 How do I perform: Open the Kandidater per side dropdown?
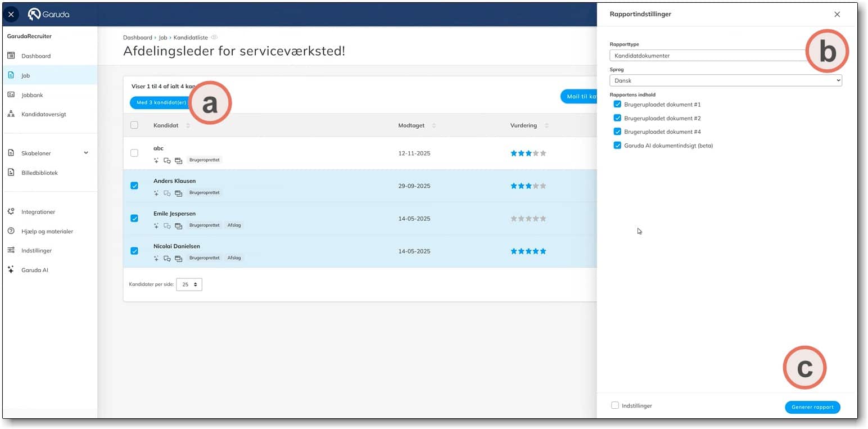[189, 285]
